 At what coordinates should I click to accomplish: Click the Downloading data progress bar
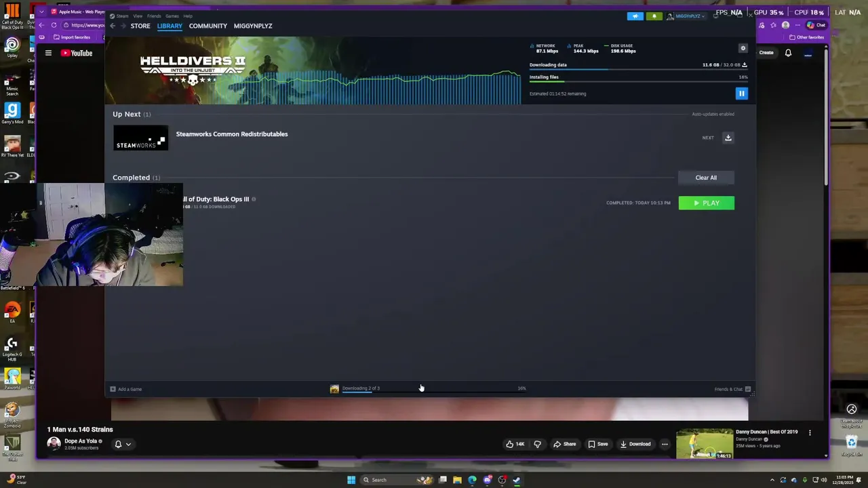638,69
